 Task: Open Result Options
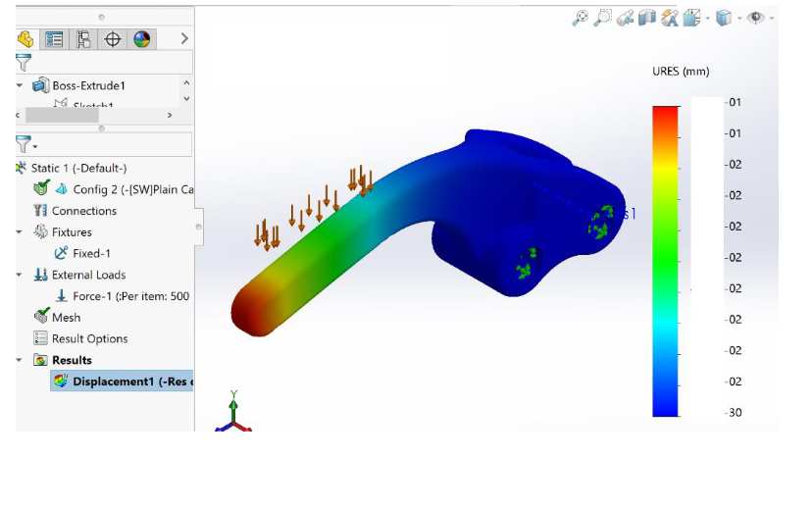pyautogui.click(x=89, y=338)
